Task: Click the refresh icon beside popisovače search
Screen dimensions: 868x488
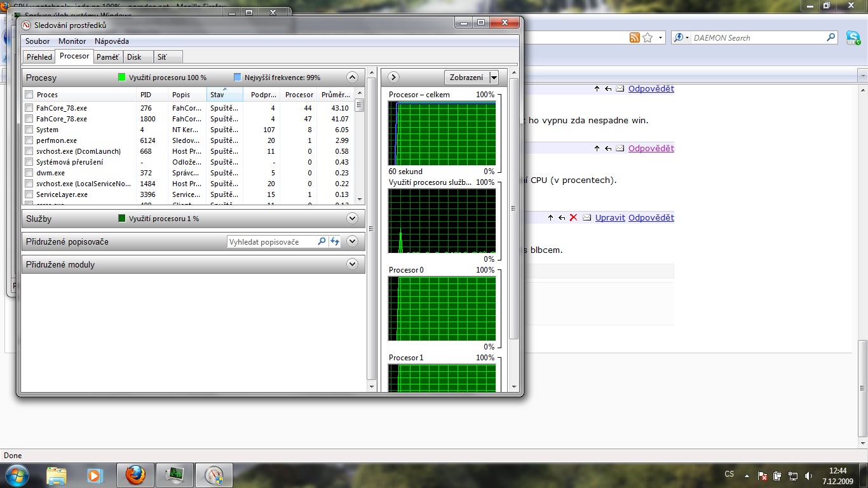Action: [334, 241]
